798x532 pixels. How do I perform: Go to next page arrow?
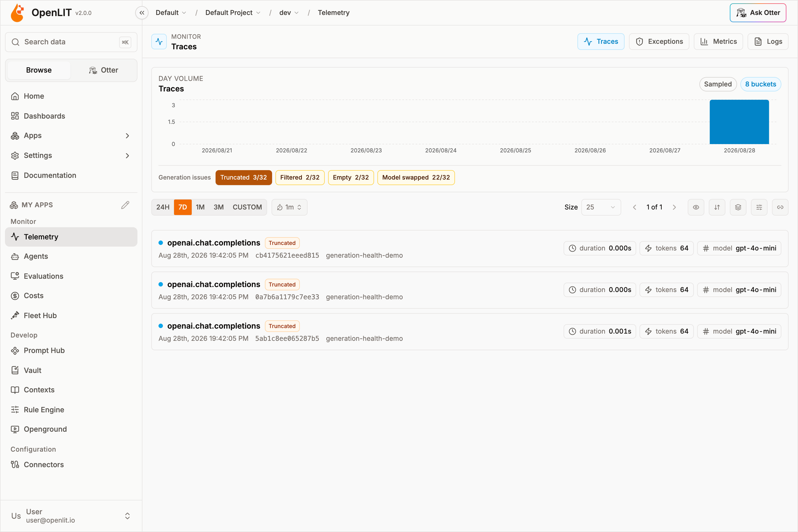(x=674, y=207)
